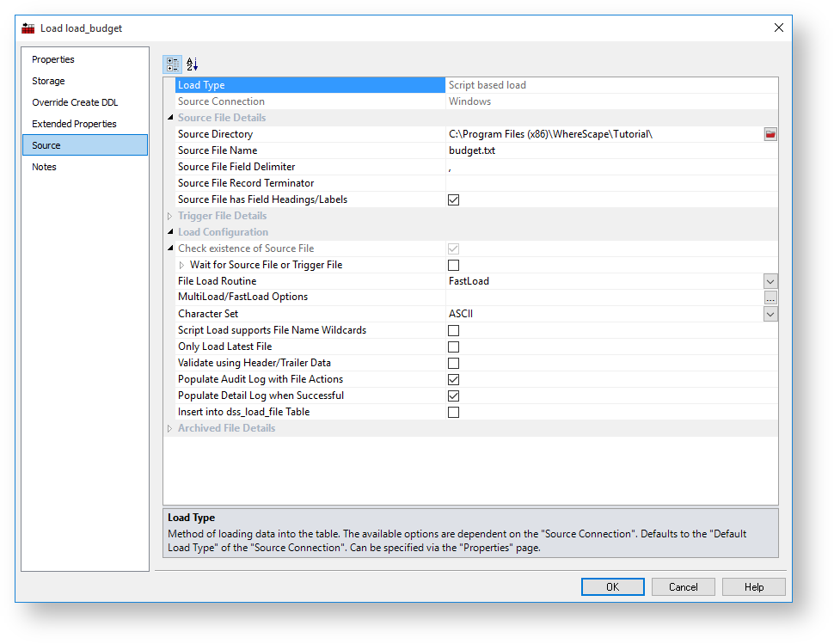Select the Source File Field Delimiter label
The width and height of the screenshot is (834, 644).
[236, 167]
